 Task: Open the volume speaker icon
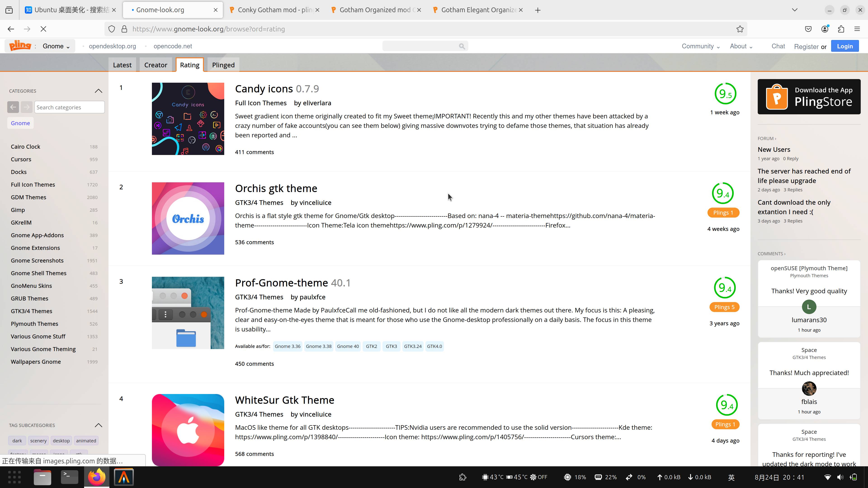[x=840, y=477]
